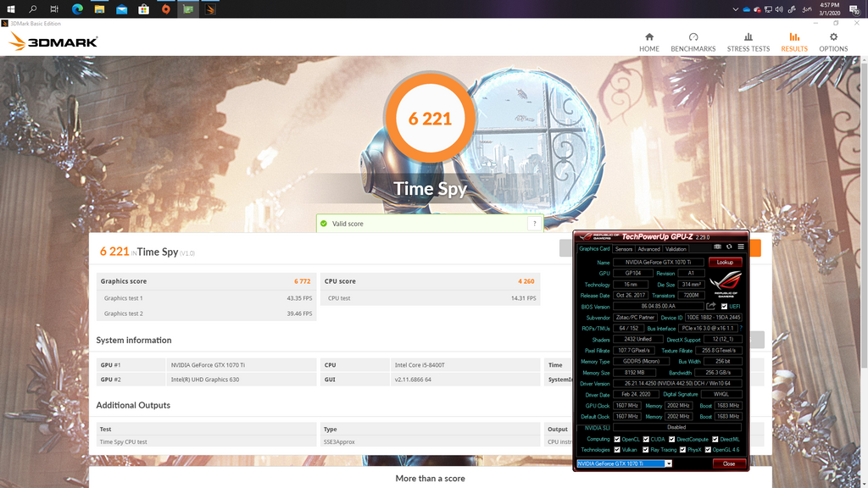Toggle the PhysX checkbox
This screenshot has width=868, height=488.
coord(682,450)
